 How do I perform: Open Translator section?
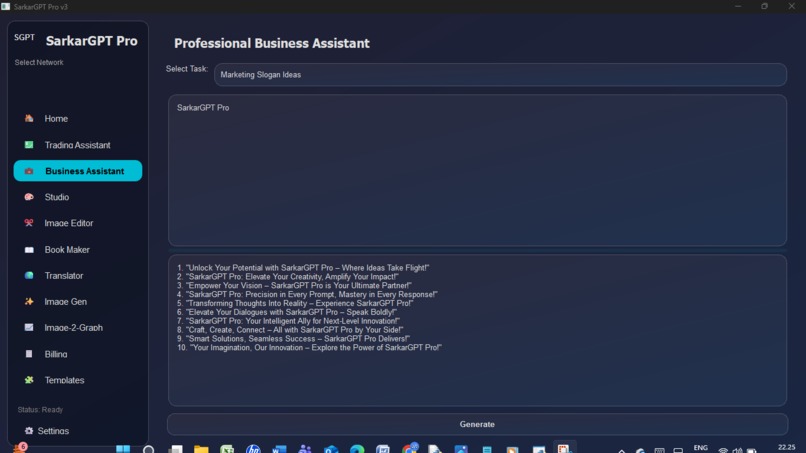coord(64,276)
